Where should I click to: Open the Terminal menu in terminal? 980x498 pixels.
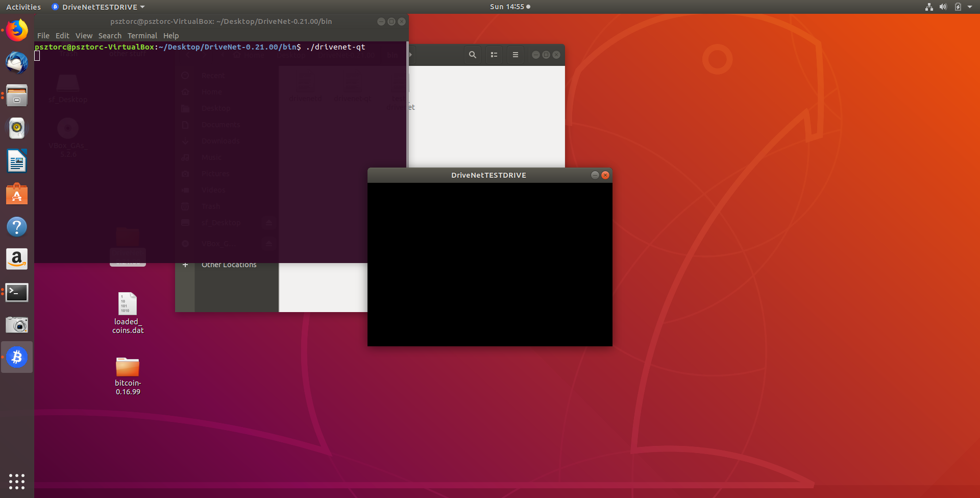tap(142, 36)
